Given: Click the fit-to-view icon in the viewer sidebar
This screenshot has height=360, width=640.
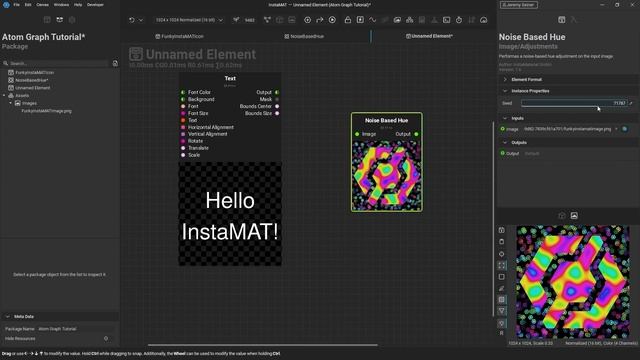Looking at the screenshot, I should (502, 265).
